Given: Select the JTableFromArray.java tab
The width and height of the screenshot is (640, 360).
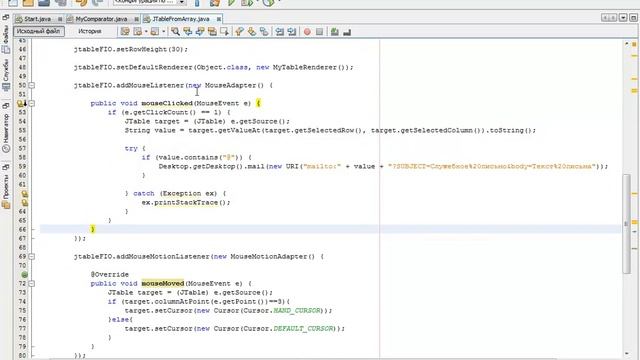Looking at the screenshot, I should (x=180, y=19).
